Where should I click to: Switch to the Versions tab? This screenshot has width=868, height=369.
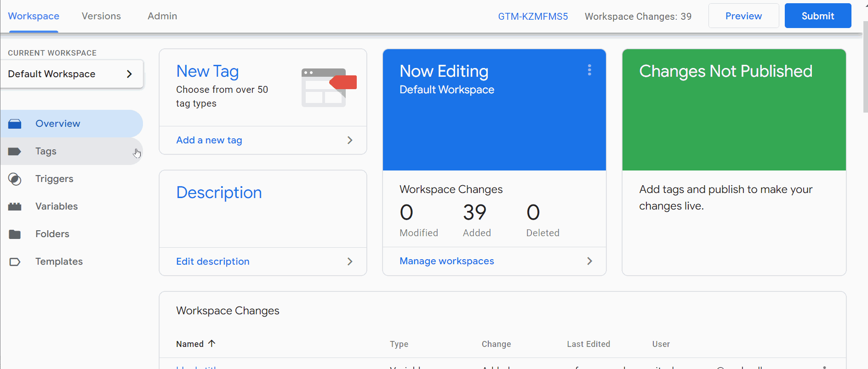101,16
